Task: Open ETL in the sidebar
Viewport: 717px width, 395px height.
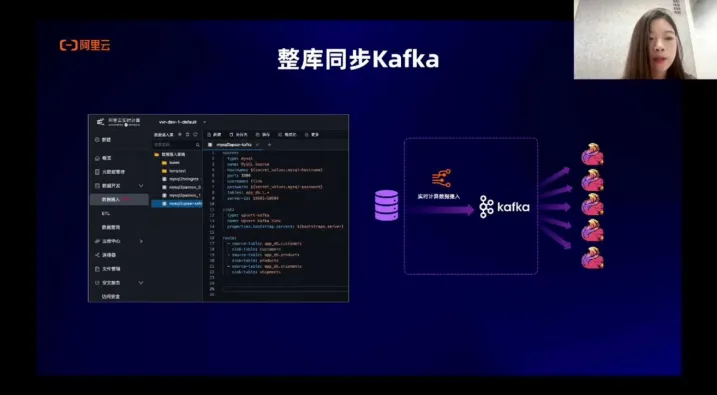Action: point(106,214)
